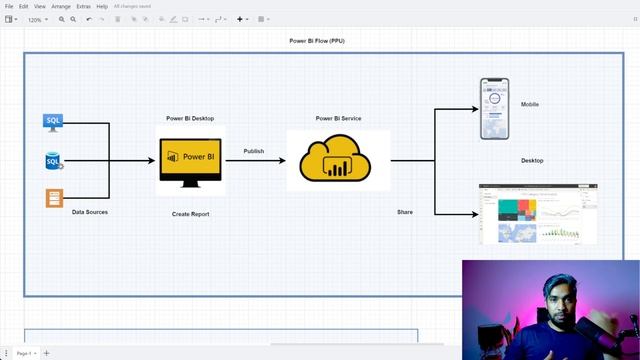Select the Page-1 tab
The image size is (640, 360).
click(x=27, y=353)
